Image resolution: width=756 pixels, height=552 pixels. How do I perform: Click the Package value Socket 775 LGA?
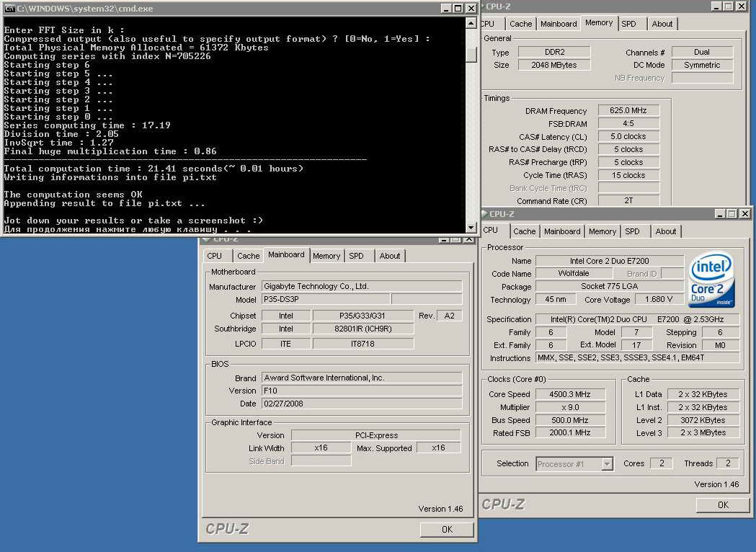[610, 286]
